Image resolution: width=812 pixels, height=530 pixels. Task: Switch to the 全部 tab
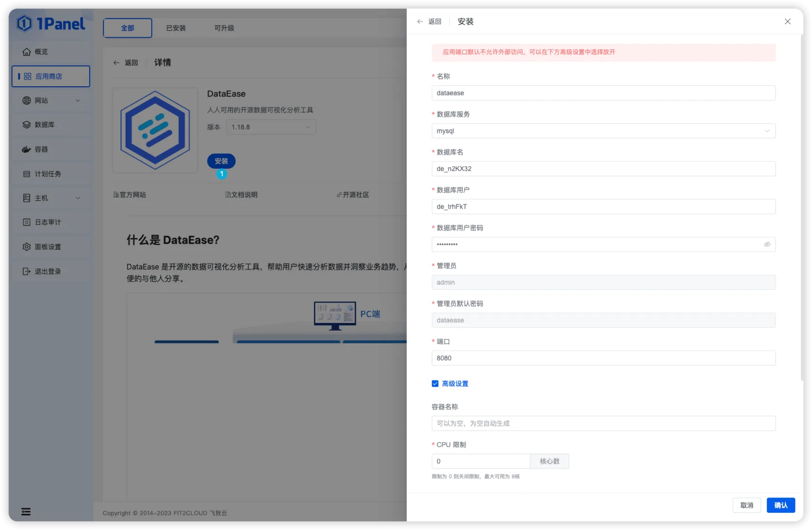coord(128,28)
